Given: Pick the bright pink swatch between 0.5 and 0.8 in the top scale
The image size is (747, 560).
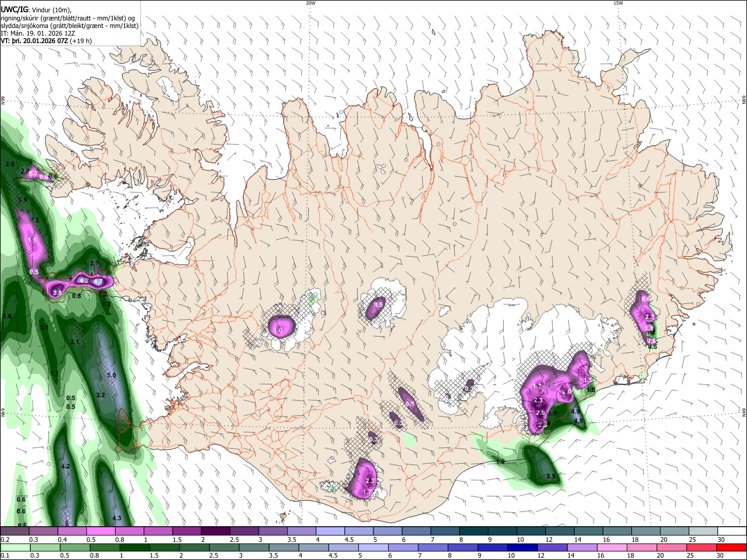Looking at the screenshot, I should (x=101, y=531).
